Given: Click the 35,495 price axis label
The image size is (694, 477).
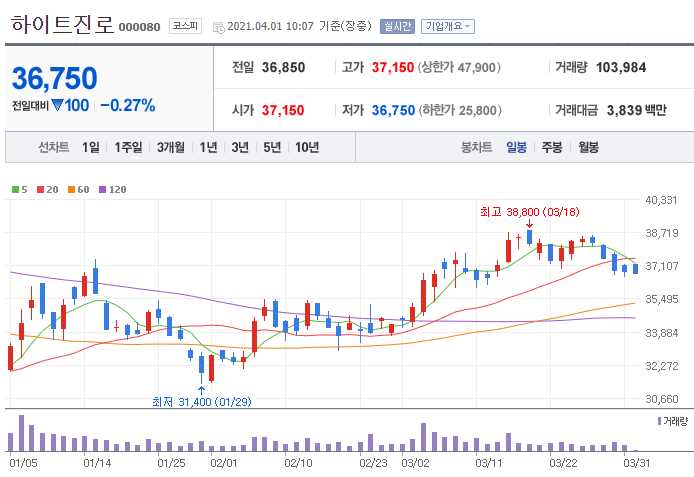Looking at the screenshot, I should click(x=661, y=299).
